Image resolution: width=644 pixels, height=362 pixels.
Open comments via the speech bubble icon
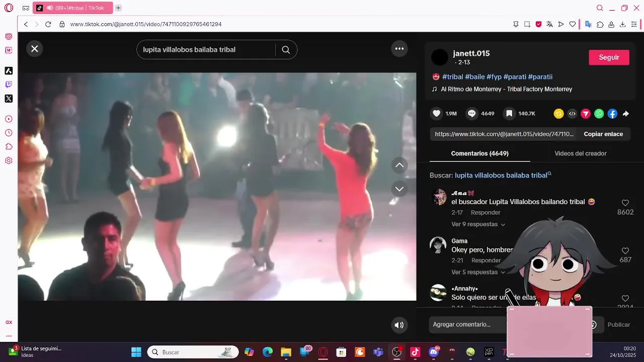pyautogui.click(x=471, y=114)
